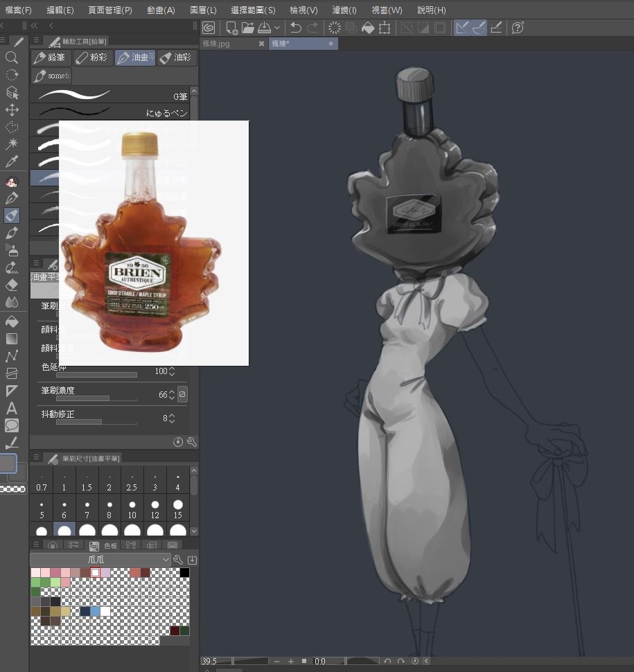Pick the Auto select magic wand tool

tap(12, 143)
